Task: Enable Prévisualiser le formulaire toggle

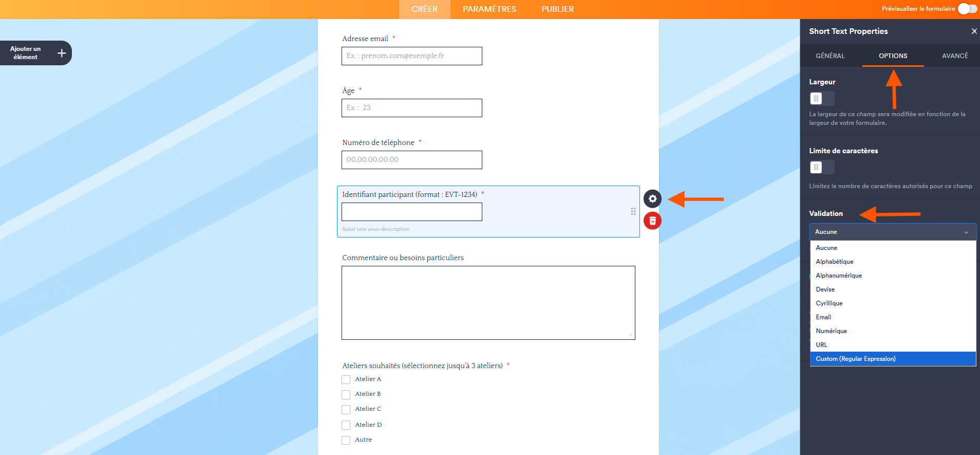Action: 967,9
